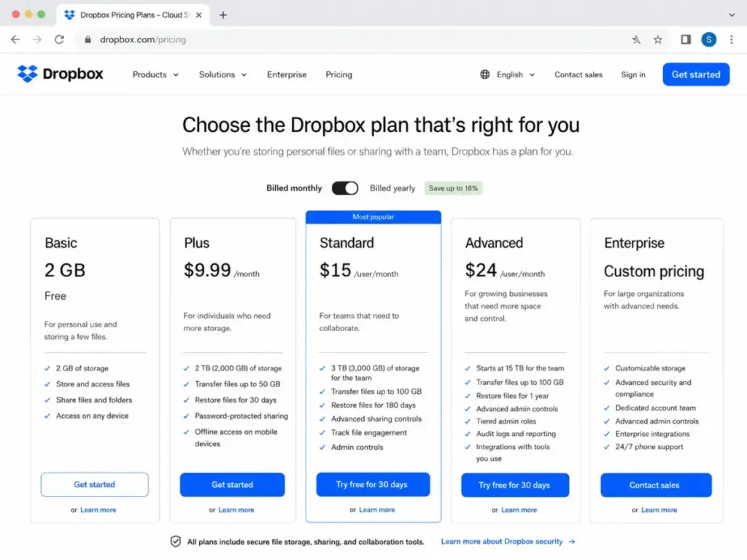The height and width of the screenshot is (560, 747).
Task: Start Advanced plan 30-day free trial
Action: [515, 485]
